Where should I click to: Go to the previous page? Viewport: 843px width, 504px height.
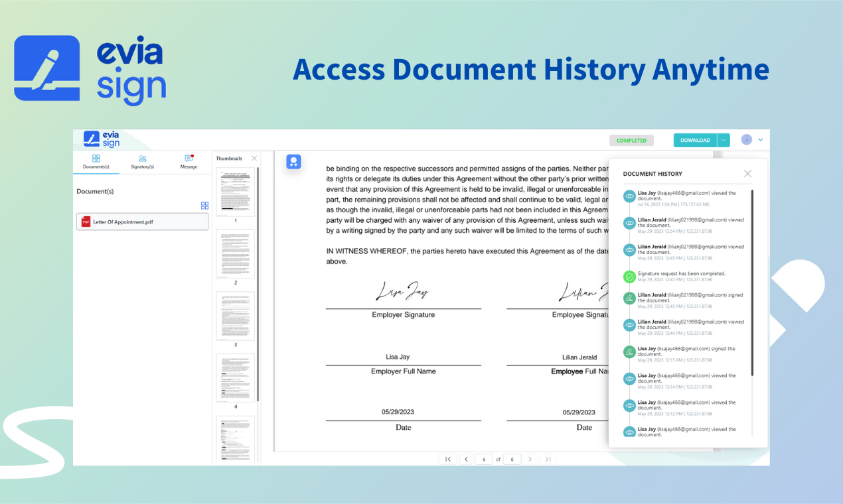click(x=466, y=459)
